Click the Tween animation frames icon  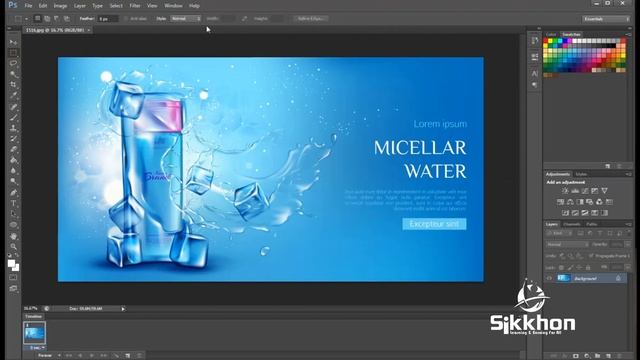[116, 356]
